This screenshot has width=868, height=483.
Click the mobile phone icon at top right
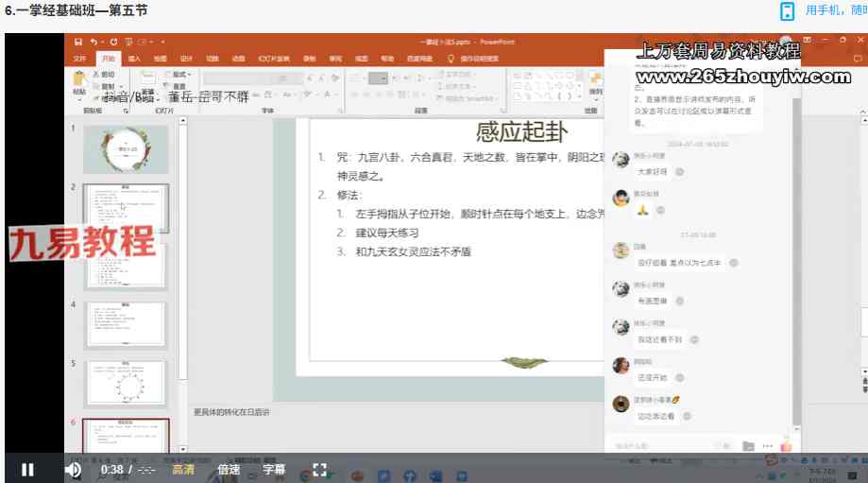[x=787, y=11]
